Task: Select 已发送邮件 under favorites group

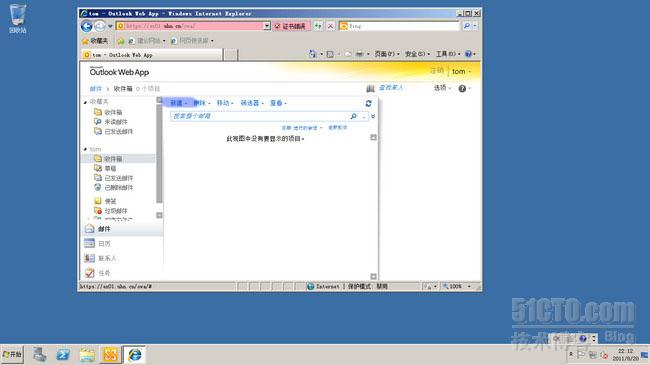Action: pos(114,131)
